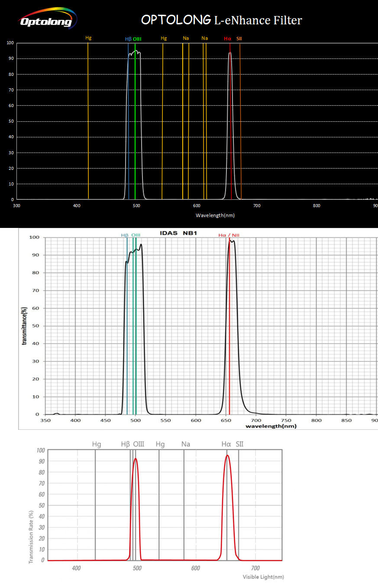Viewport: 378px width, 588px height.
Task: Click the 800 tick on the Optolong x-axis
Action: tap(317, 205)
